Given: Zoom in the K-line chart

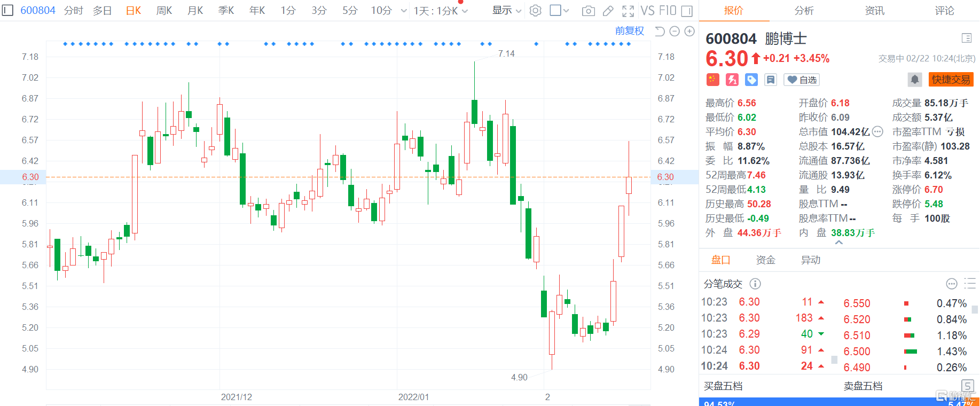Looking at the screenshot, I should pos(689,32).
